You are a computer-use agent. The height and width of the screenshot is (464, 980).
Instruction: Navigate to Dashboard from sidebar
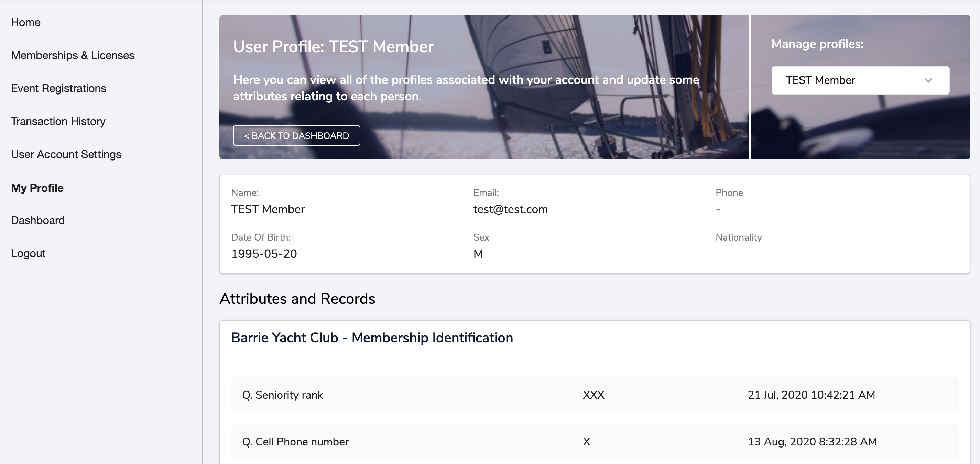(38, 220)
